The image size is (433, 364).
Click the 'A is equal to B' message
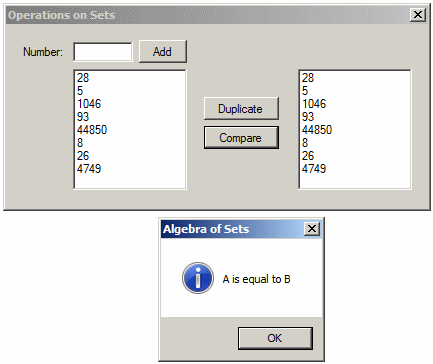[x=256, y=279]
